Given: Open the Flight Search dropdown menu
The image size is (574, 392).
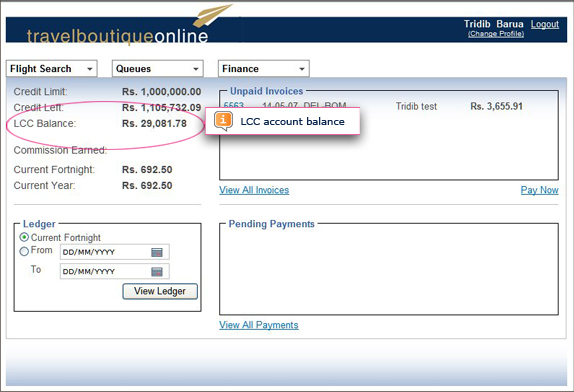Looking at the screenshot, I should tap(52, 68).
